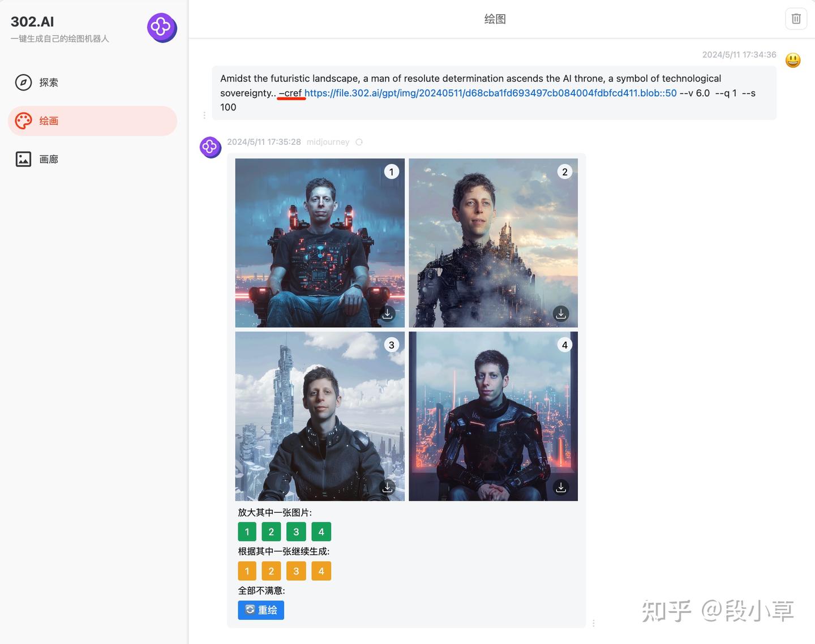Generate variations of image 2 (orange)
The image size is (815, 644).
271,571
